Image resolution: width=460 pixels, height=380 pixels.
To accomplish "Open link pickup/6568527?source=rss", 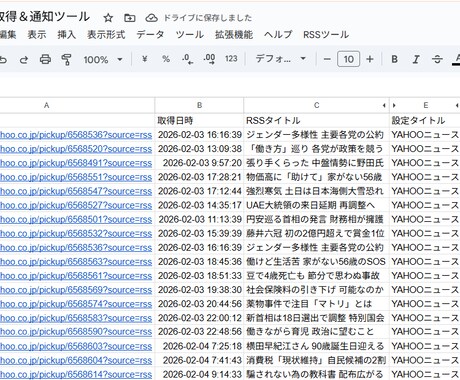I will click(x=76, y=205).
